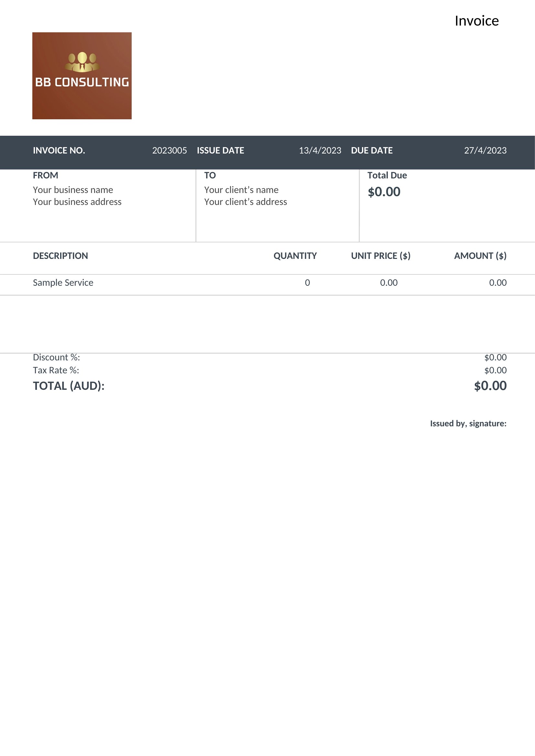
Task: Select the 'Your client's address' text
Action: pyautogui.click(x=246, y=202)
